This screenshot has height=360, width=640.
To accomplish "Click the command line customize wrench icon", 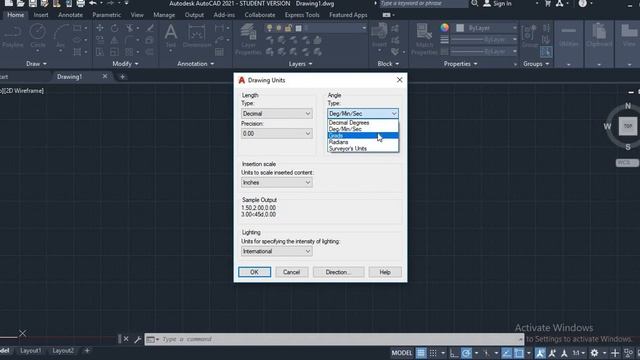I will point(137,339).
